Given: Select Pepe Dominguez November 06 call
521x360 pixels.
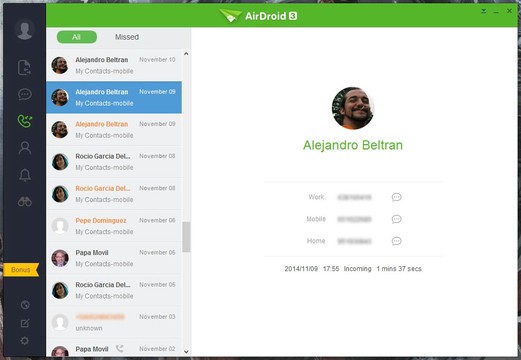Looking at the screenshot, I should point(114,226).
